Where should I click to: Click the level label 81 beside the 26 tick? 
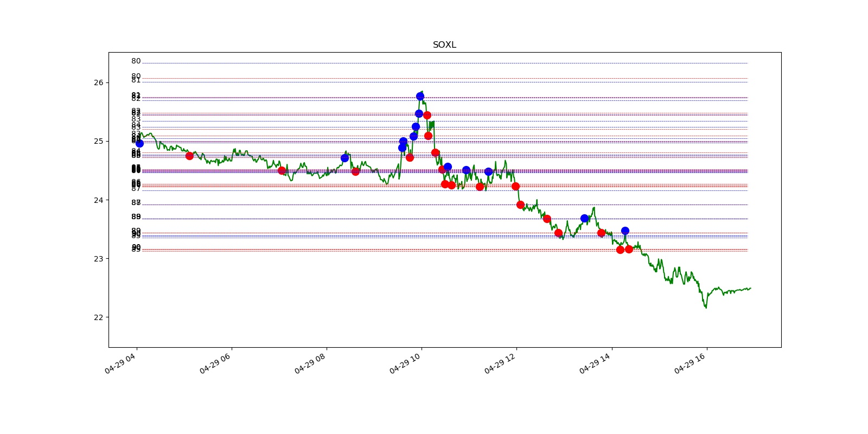pyautogui.click(x=136, y=80)
